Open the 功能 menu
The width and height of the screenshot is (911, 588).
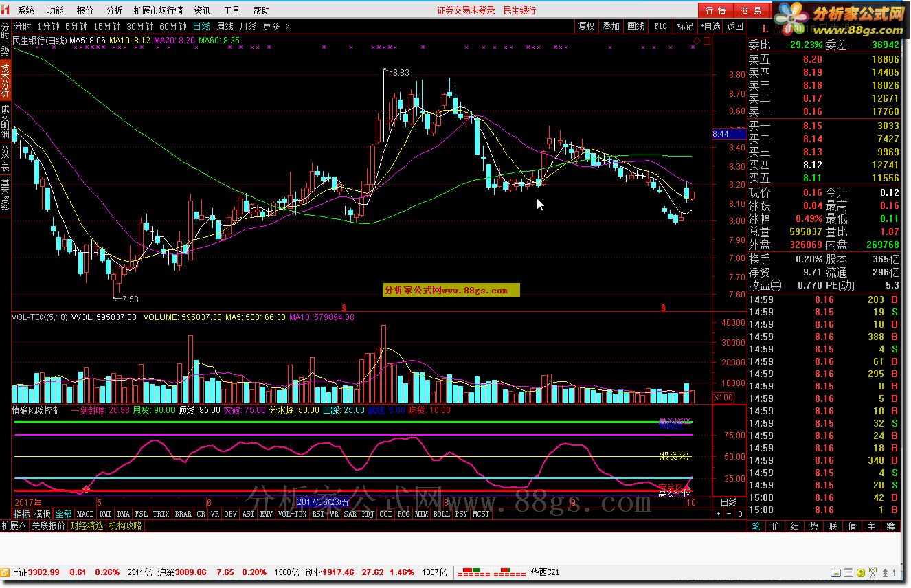(56, 10)
